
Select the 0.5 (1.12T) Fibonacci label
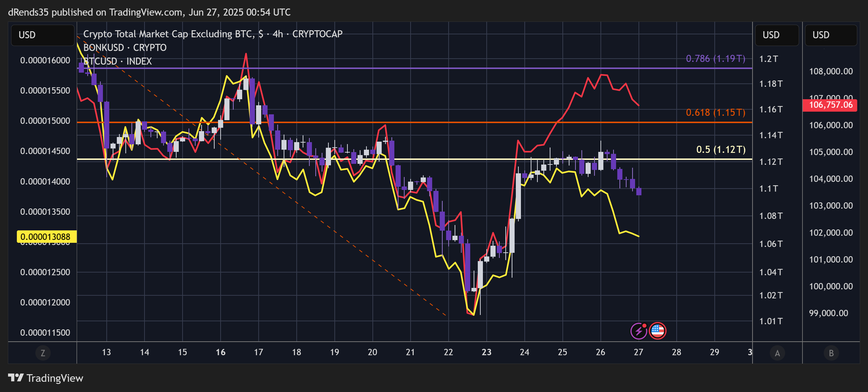coord(721,149)
